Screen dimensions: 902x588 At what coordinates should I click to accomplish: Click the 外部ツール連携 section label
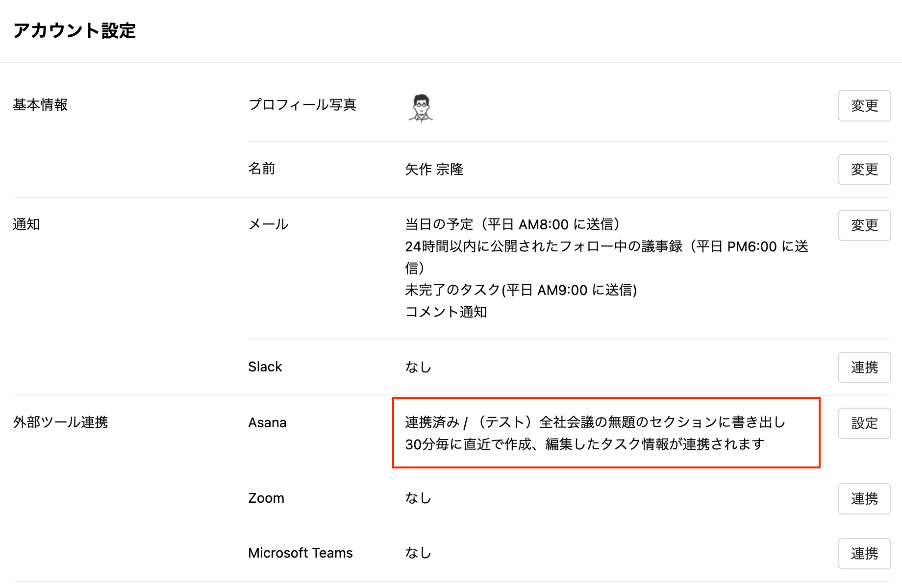[60, 422]
